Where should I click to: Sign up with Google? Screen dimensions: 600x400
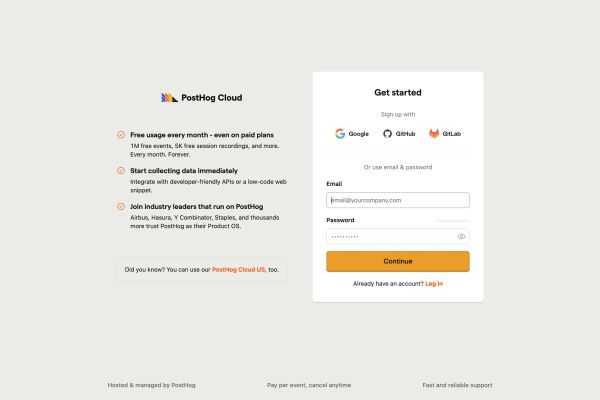(352, 134)
